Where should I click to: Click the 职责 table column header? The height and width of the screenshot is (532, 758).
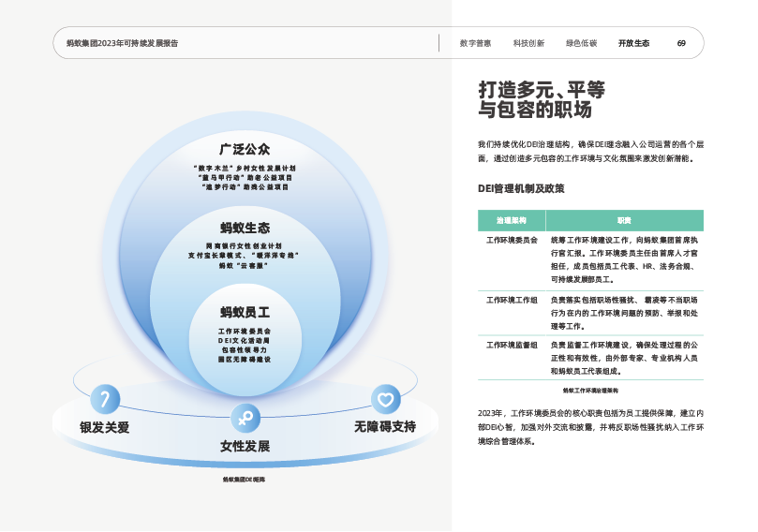tap(623, 220)
